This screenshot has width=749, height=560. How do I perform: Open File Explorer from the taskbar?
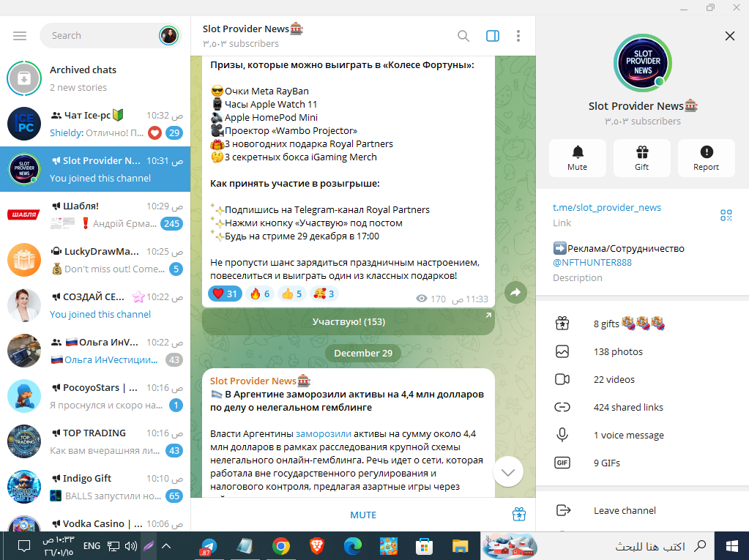[460, 546]
